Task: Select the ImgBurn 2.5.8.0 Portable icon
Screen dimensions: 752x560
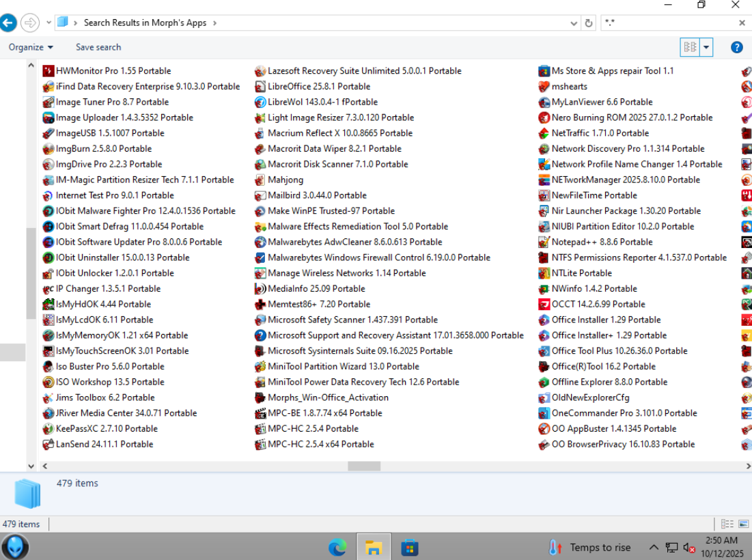Action: pos(48,149)
